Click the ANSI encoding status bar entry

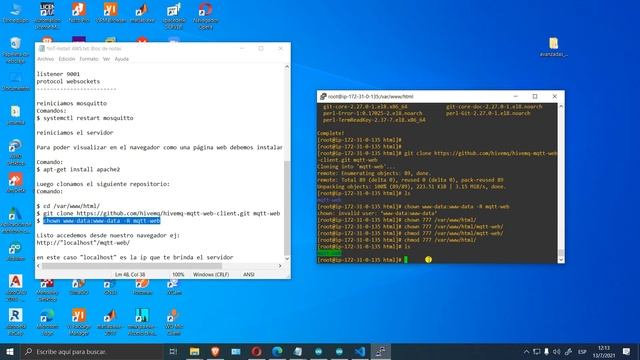[249, 275]
